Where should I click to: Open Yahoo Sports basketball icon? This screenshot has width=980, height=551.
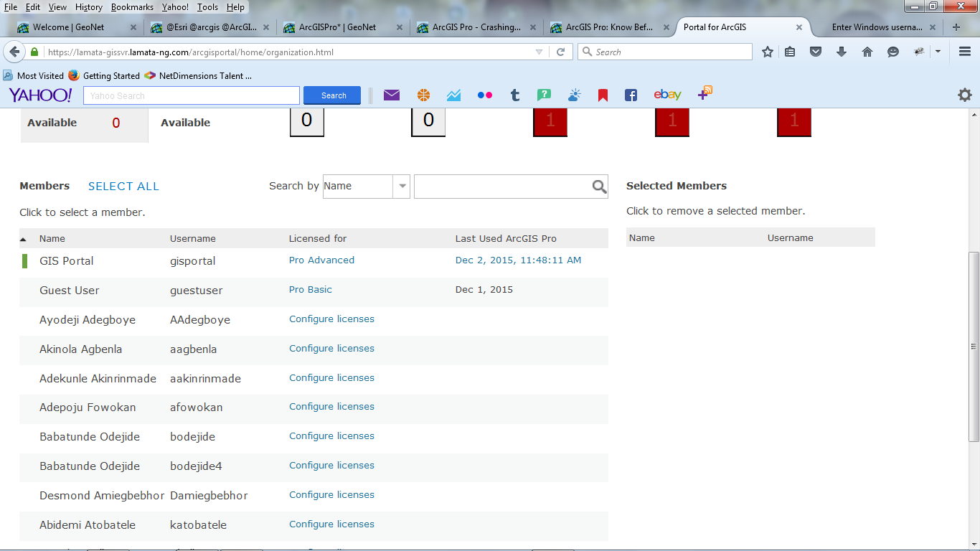click(423, 95)
